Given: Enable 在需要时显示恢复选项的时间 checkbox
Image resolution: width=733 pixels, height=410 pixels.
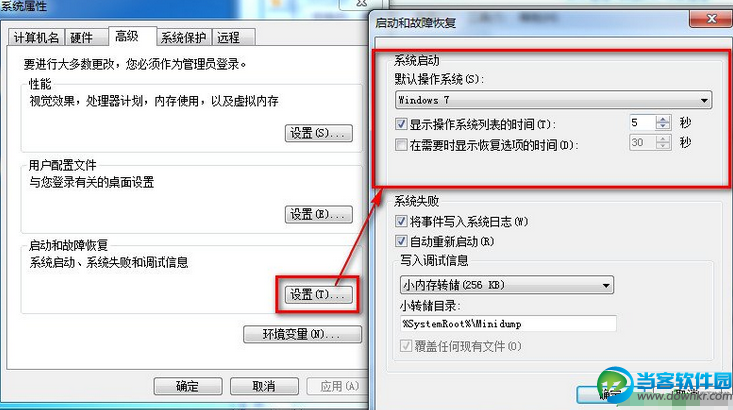Looking at the screenshot, I should pyautogui.click(x=401, y=144).
